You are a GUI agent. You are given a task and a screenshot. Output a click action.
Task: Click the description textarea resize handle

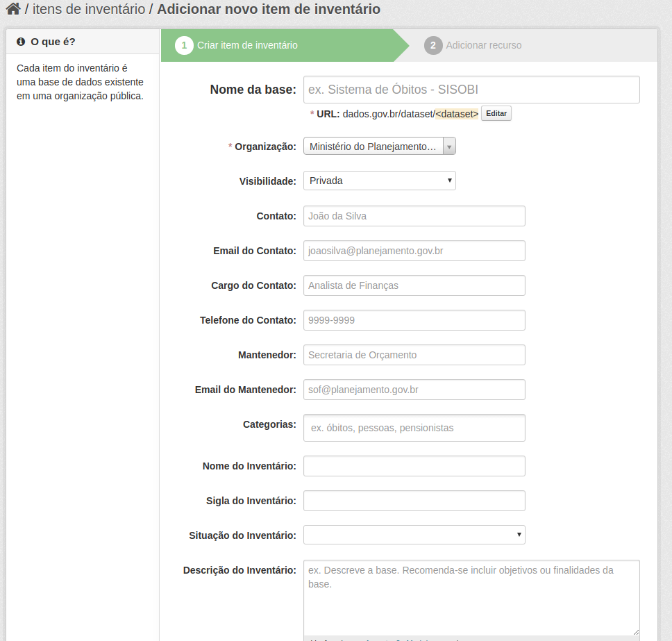tap(636, 632)
